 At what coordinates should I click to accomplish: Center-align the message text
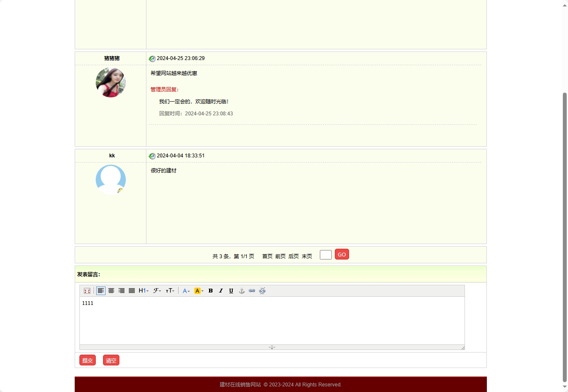[111, 290]
